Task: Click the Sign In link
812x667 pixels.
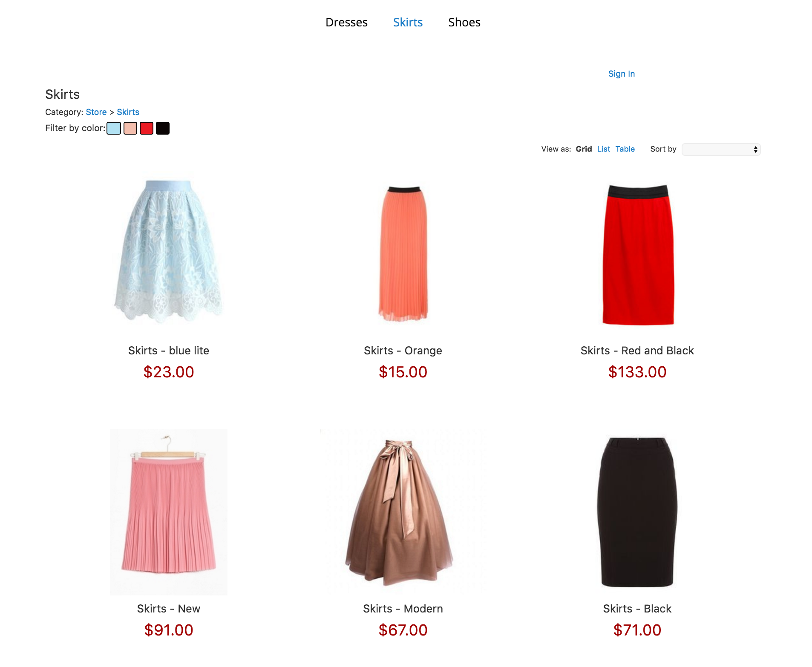Action: coord(622,74)
